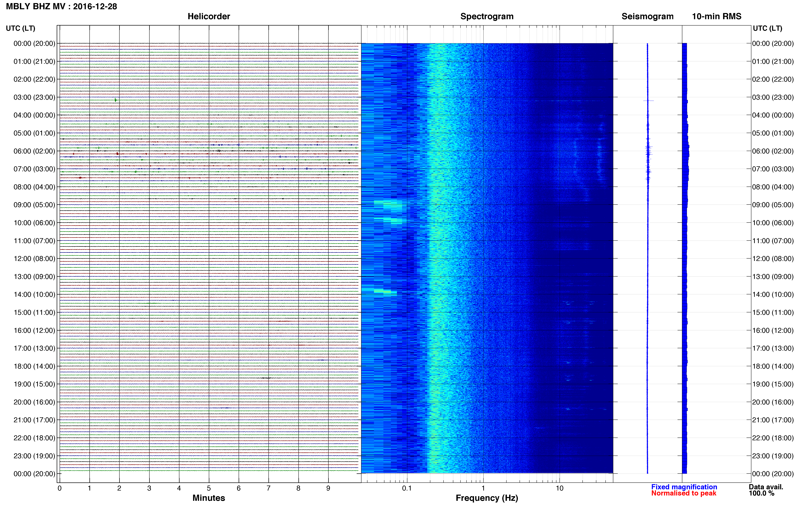Click '14:00 (10:00)' on the helicorder time axis
812x508 pixels.
click(x=34, y=295)
